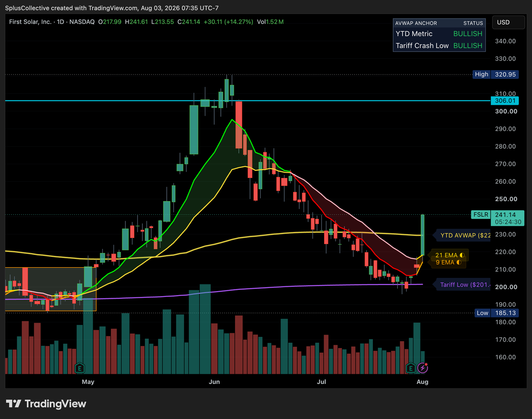Image resolution: width=532 pixels, height=419 pixels.
Task: Click the 330.00 price axis label
Action: tap(506, 59)
